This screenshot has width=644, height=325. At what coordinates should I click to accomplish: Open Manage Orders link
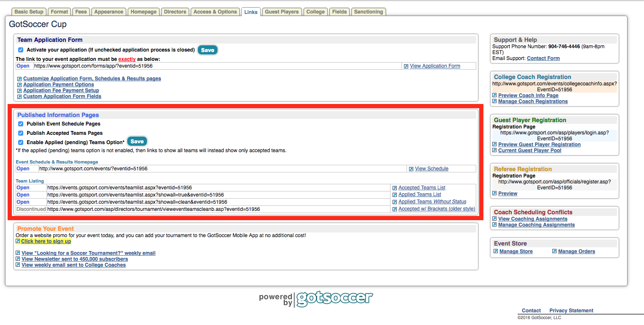click(x=576, y=251)
